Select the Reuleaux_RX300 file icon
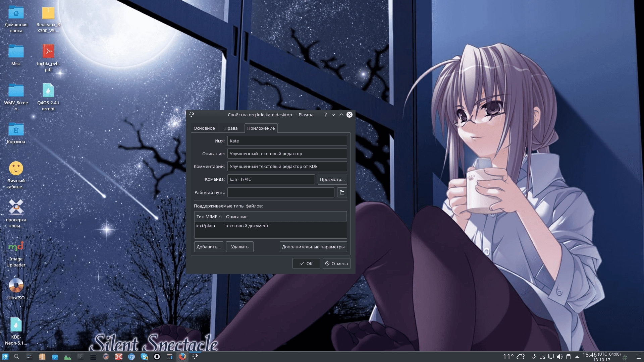Viewport: 644px width, 362px height. click(48, 19)
